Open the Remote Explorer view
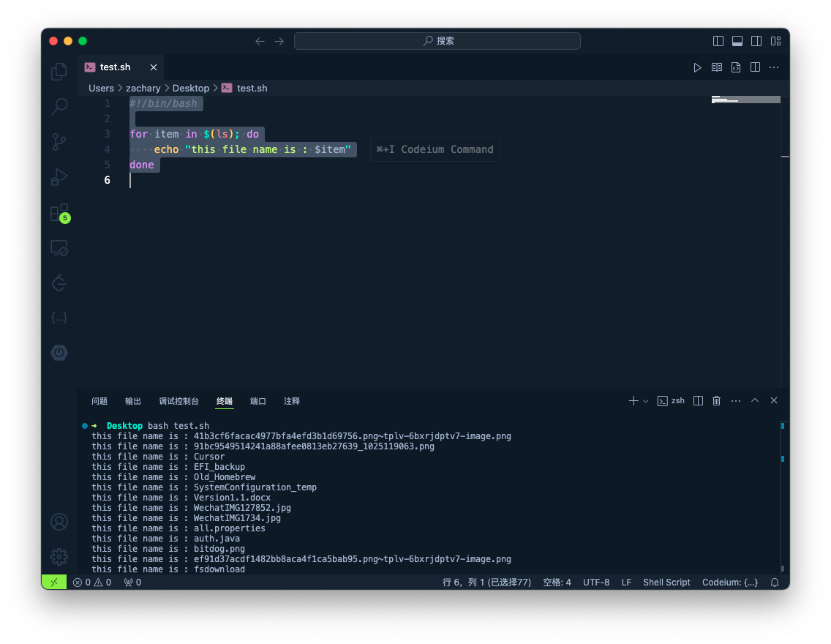831x644 pixels. (59, 248)
